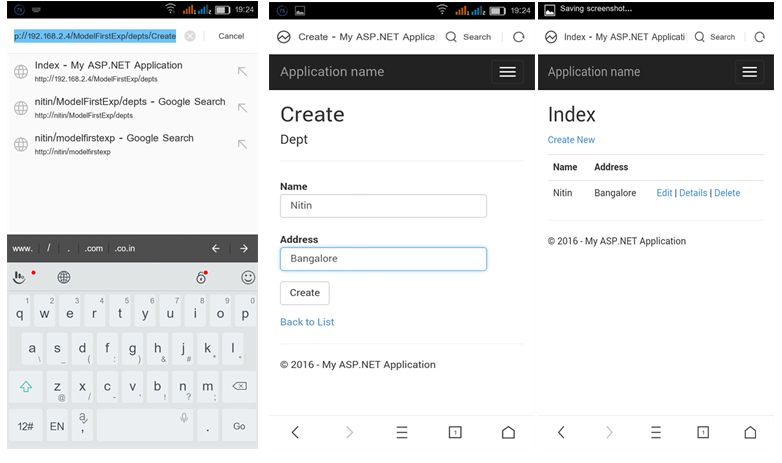Open the hamburger menu on the Index page
The height and width of the screenshot is (463, 782).
pyautogui.click(x=749, y=72)
